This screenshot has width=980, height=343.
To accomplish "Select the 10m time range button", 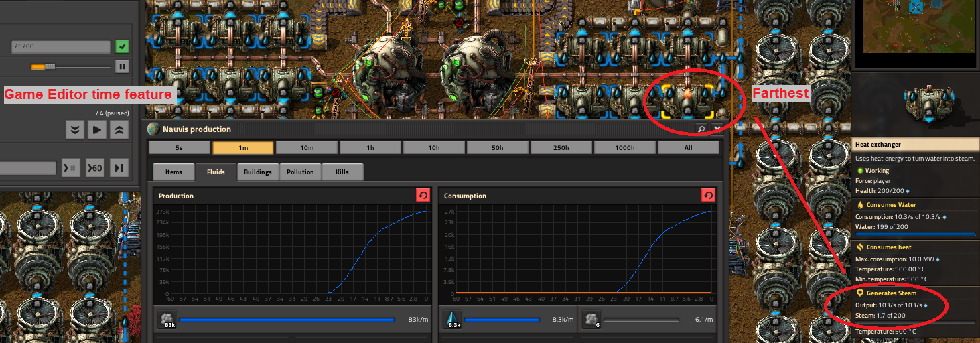I will 307,148.
